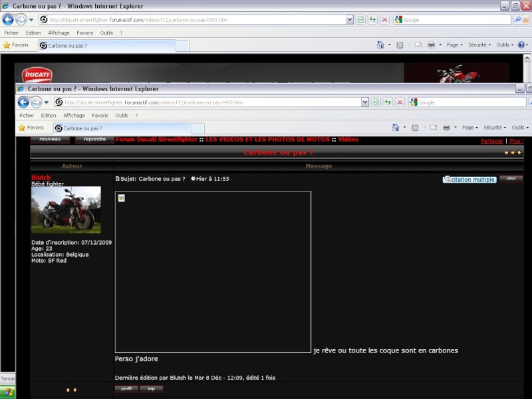This screenshot has height=399, width=532.
Task: Click nouveau topic button
Action: tap(50, 140)
